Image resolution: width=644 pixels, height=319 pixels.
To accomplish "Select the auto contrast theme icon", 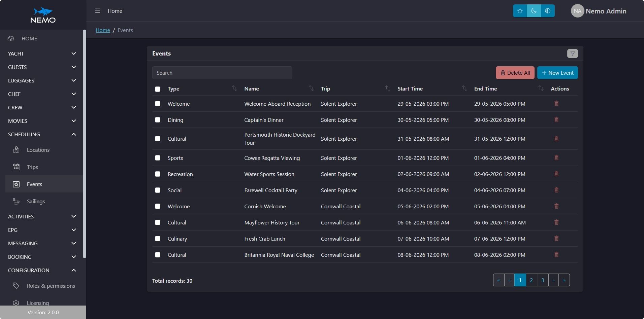I will [548, 11].
